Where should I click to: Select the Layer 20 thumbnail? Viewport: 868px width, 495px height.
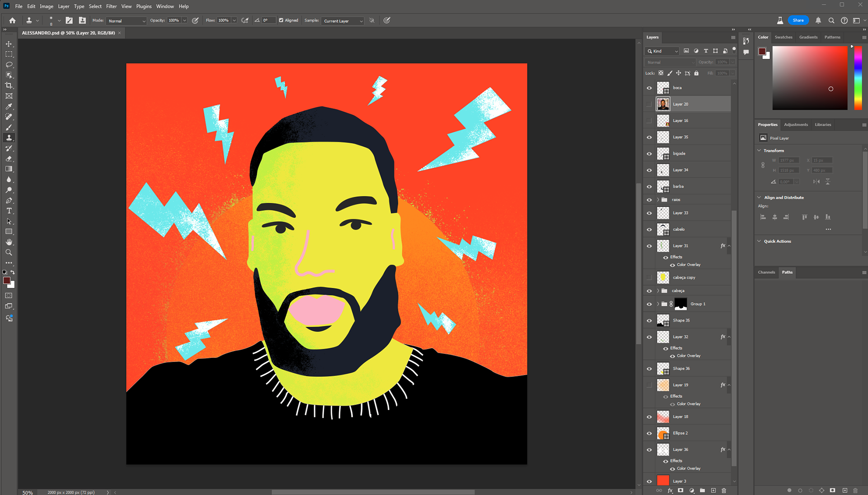(x=663, y=104)
